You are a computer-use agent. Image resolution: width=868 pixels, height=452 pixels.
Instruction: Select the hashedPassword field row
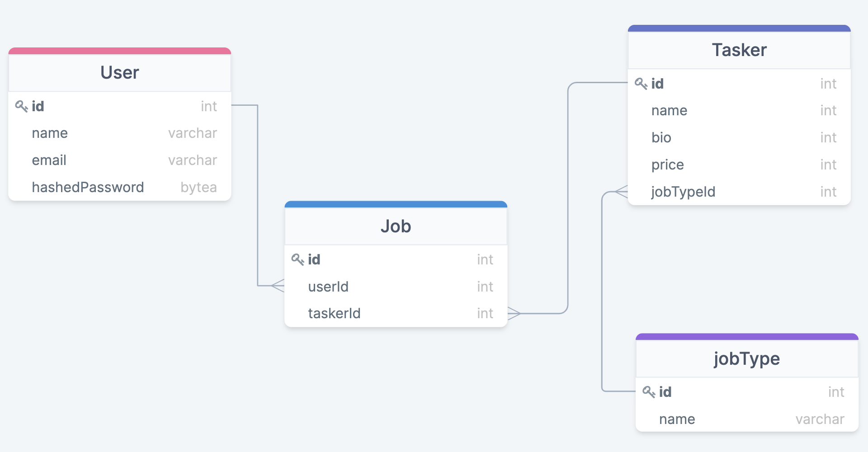[120, 187]
